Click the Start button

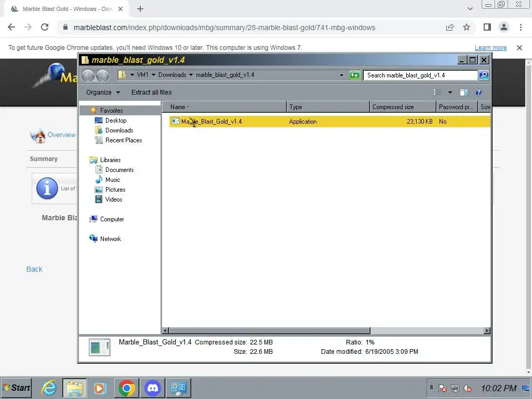tap(16, 388)
